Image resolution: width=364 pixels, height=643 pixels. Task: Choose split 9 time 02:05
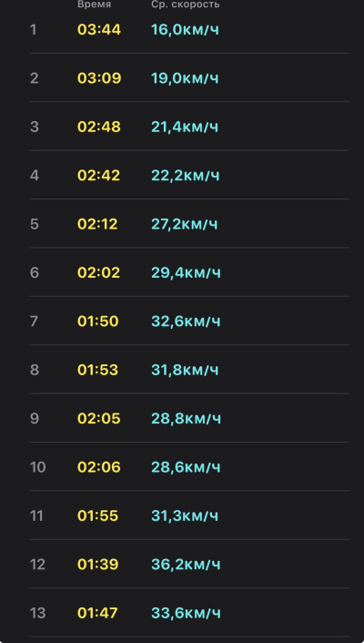99,418
